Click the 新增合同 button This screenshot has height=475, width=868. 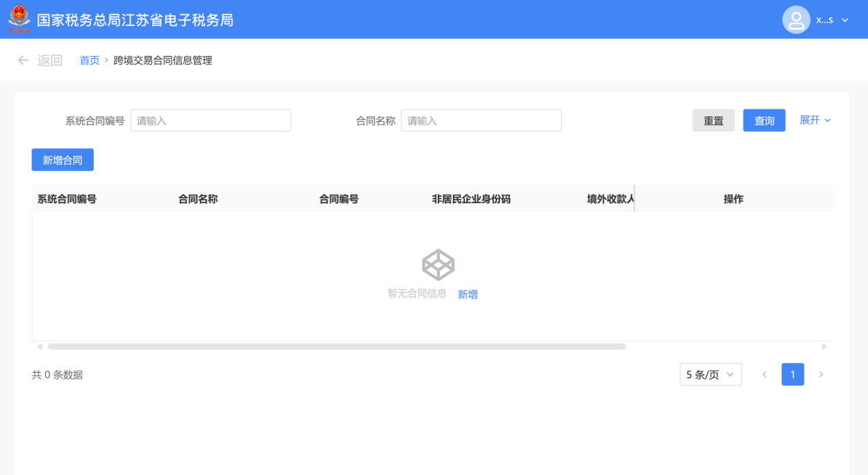pos(62,160)
